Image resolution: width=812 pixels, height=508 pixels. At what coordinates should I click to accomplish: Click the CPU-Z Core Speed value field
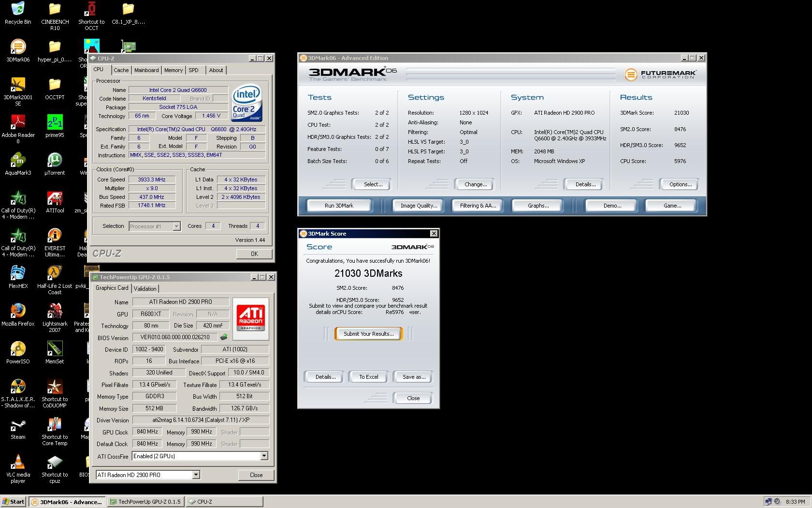point(152,179)
